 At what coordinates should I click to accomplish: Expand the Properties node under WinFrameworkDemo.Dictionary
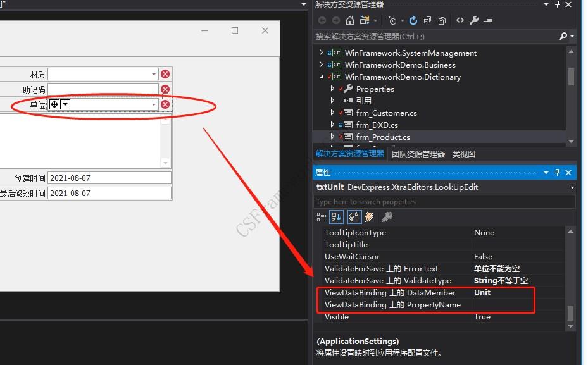pos(332,89)
